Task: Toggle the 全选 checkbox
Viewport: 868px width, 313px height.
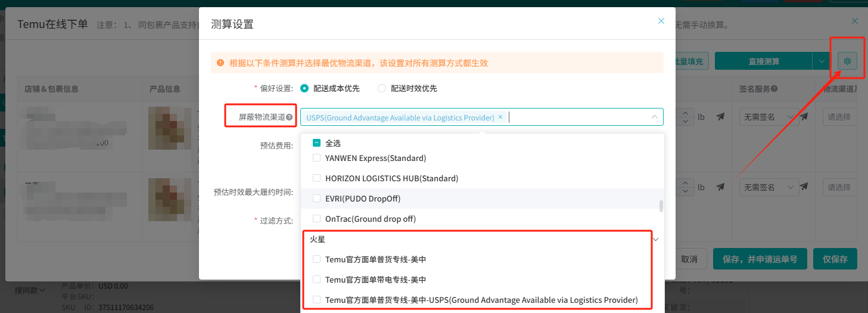Action: point(317,143)
